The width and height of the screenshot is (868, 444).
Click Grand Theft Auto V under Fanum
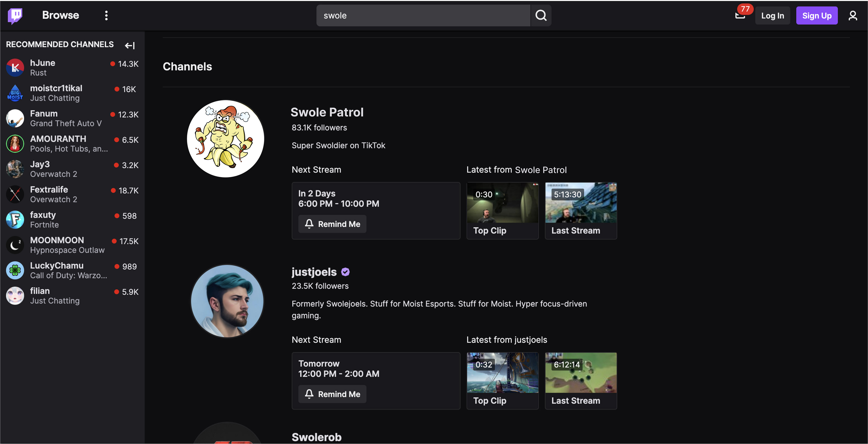tap(66, 123)
